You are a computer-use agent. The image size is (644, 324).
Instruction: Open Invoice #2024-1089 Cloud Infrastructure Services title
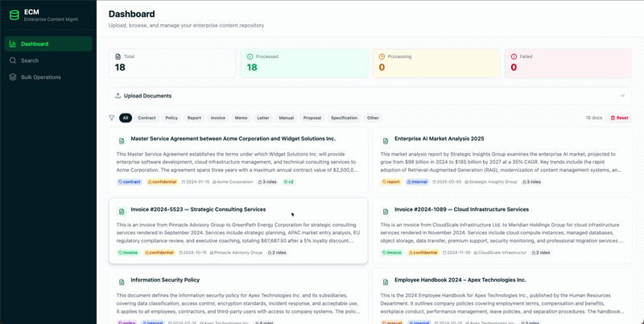click(461, 210)
